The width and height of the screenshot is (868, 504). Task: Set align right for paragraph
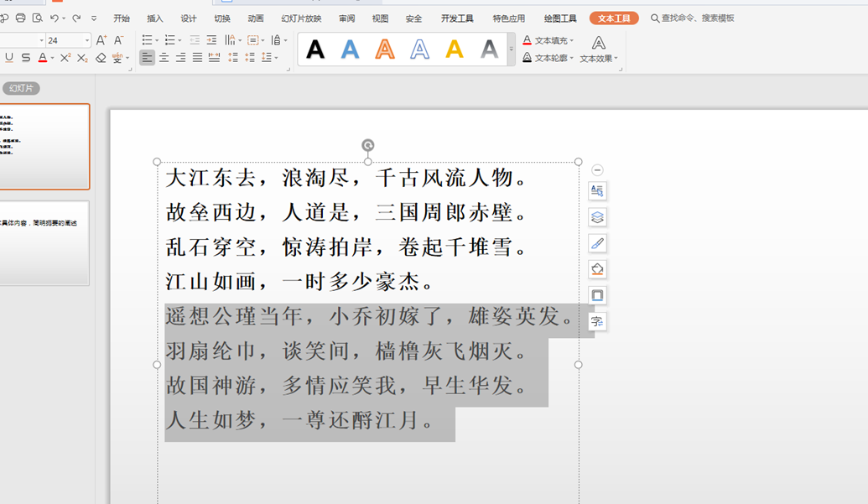point(180,58)
